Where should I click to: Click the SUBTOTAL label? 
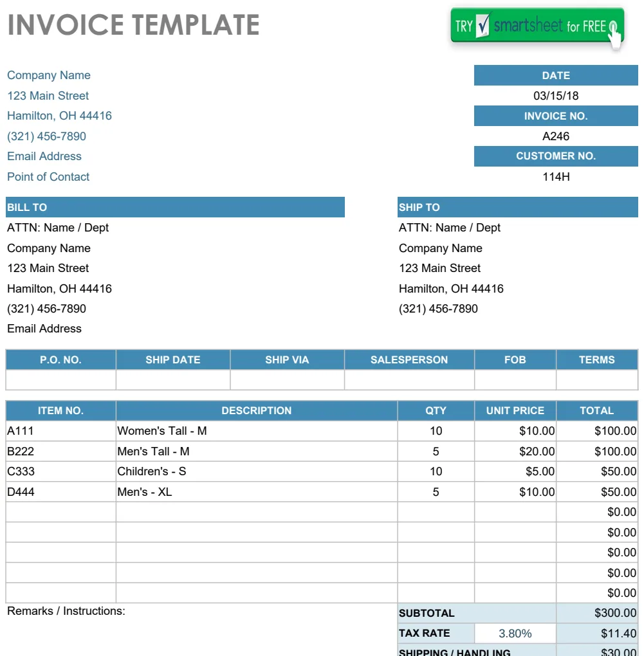427,614
